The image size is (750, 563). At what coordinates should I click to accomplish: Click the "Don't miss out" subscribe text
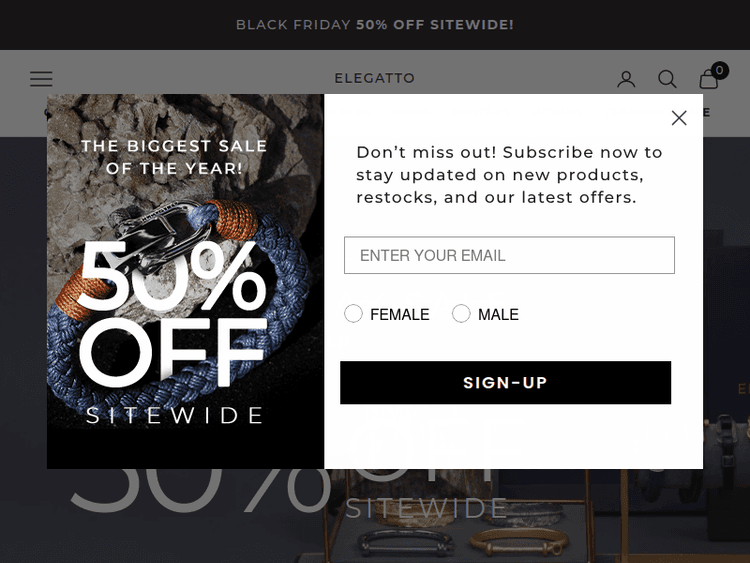509,175
